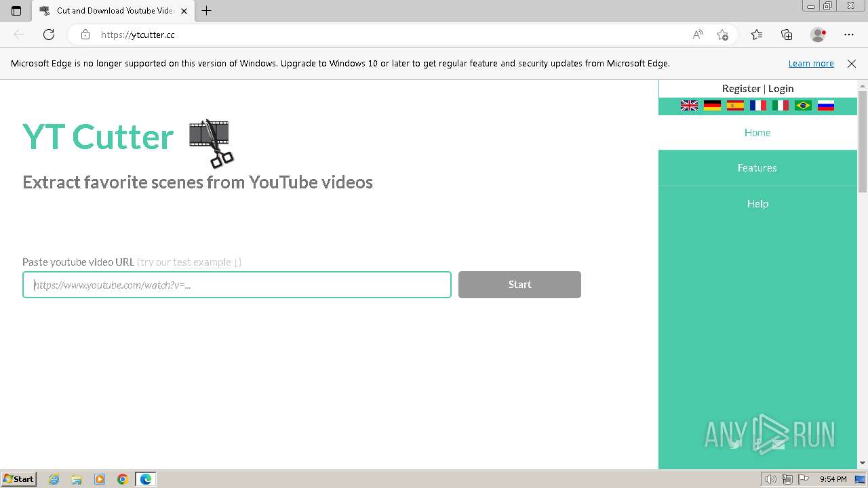The height and width of the screenshot is (488, 868).
Task: Open the volume tray icon
Action: 770,479
